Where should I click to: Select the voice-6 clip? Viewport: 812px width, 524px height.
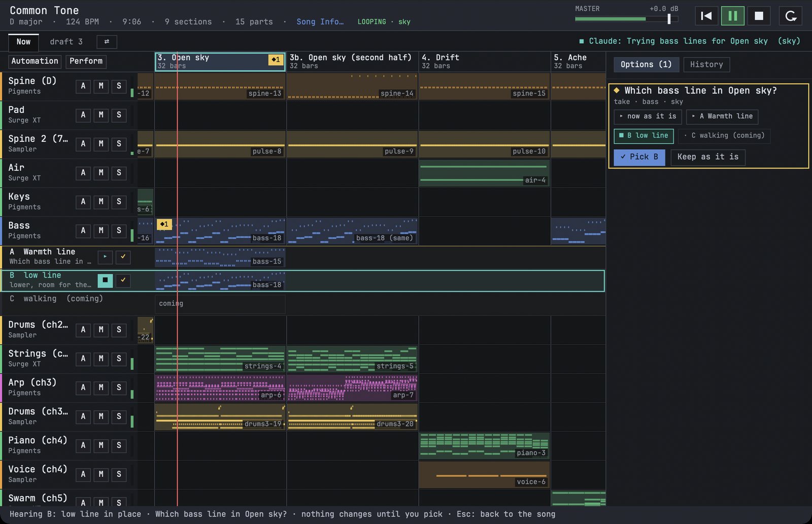pos(484,475)
